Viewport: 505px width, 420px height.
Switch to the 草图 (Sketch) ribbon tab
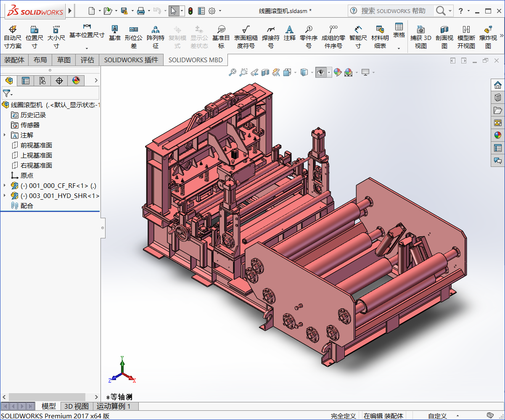click(x=64, y=60)
